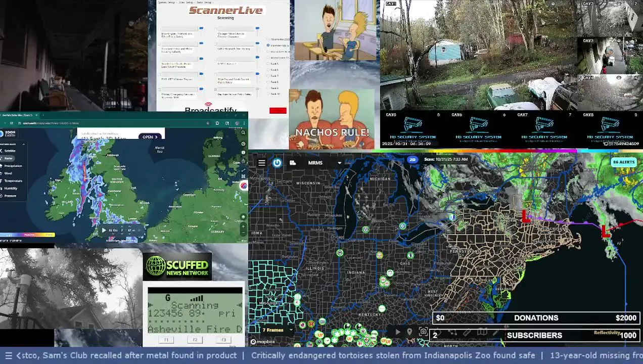Select the CAM4 camera thumbnail
643x364 pixels.
pyautogui.click(x=610, y=93)
